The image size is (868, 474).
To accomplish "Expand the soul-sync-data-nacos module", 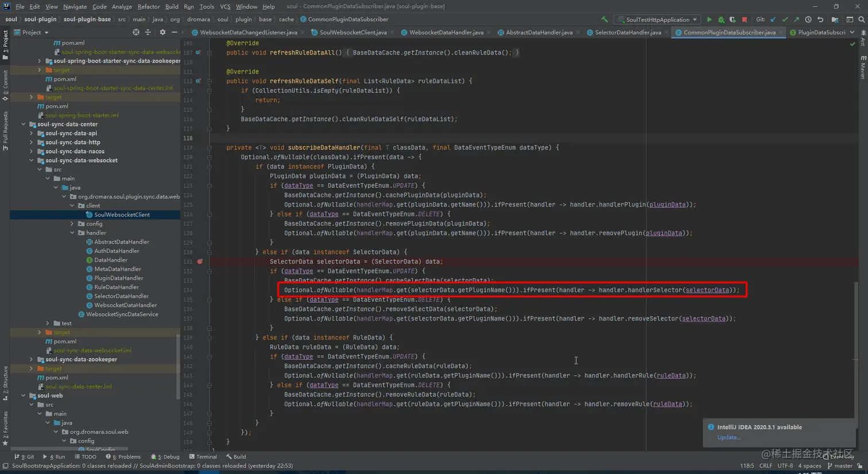I will click(32, 152).
